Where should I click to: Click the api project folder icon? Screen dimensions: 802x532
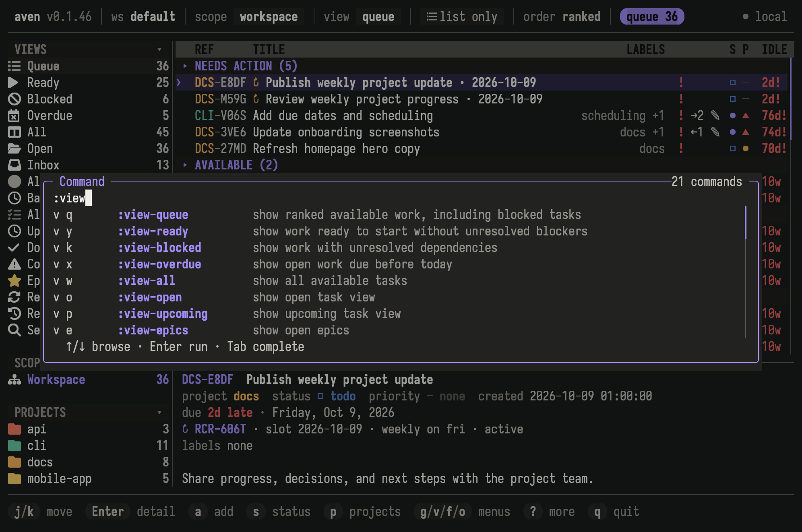coord(14,429)
